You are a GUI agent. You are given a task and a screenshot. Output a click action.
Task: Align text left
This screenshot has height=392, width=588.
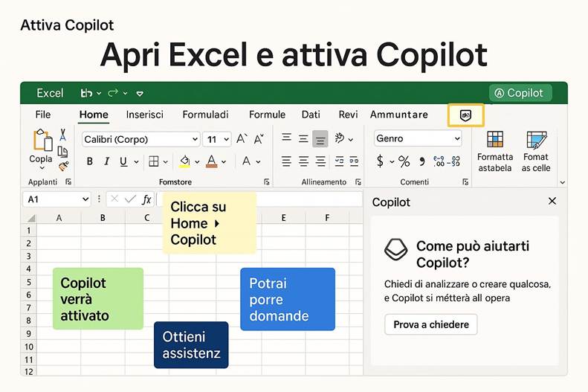(286, 161)
